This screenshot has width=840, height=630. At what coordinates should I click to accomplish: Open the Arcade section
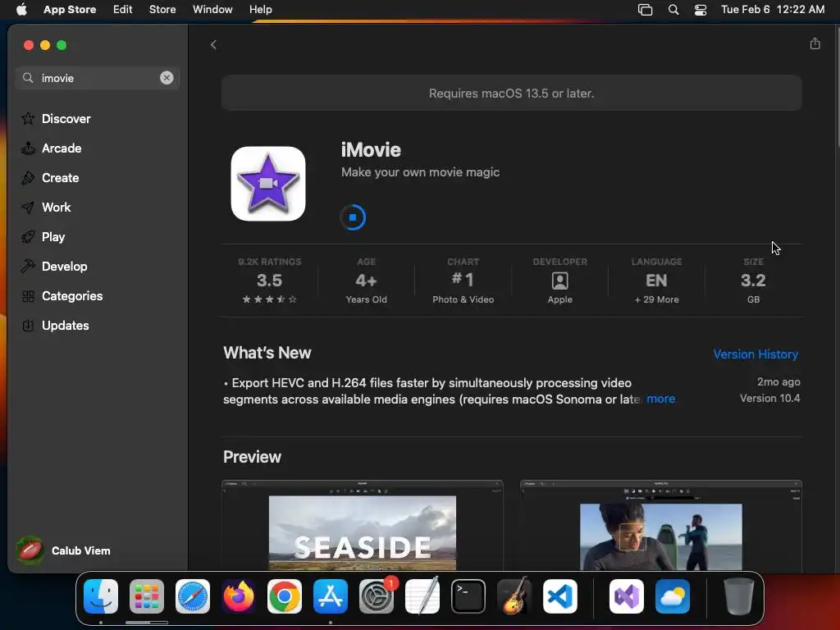(52, 148)
